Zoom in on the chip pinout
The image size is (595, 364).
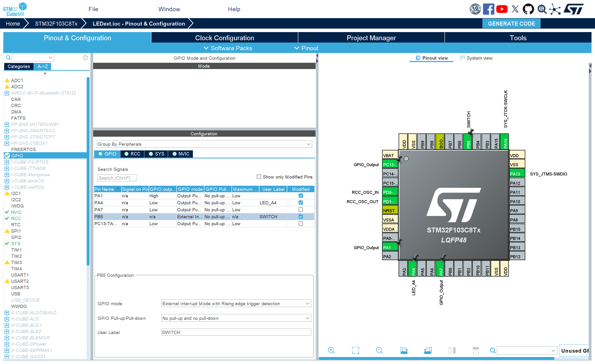pyautogui.click(x=331, y=350)
